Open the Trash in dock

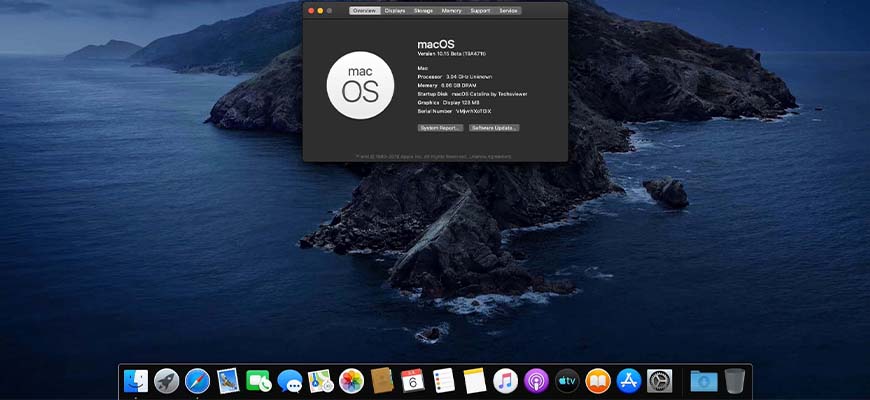click(735, 381)
